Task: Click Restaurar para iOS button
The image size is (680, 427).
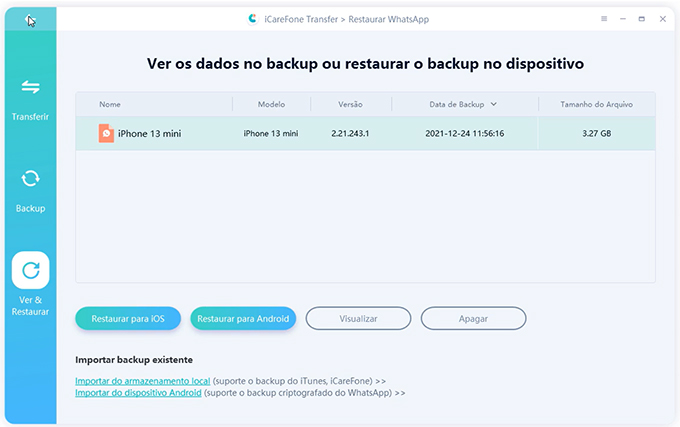Action: [128, 319]
